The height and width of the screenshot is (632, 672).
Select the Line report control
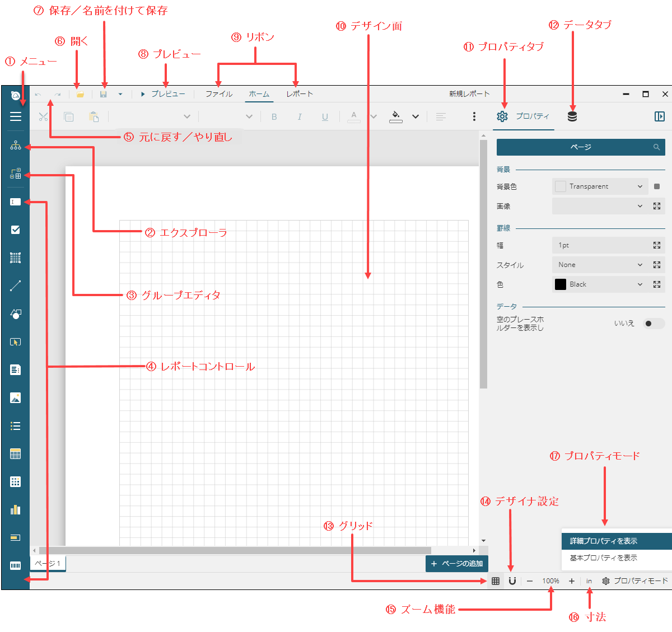pyautogui.click(x=16, y=286)
